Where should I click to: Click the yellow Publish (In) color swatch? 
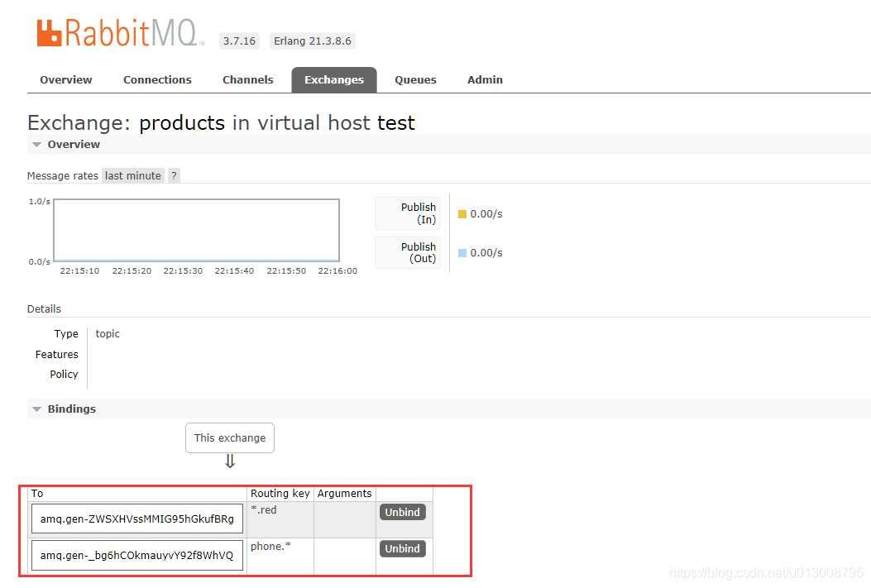pyautogui.click(x=462, y=213)
